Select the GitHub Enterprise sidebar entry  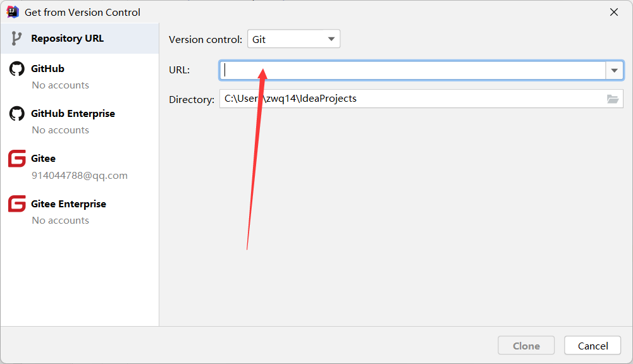click(x=80, y=121)
